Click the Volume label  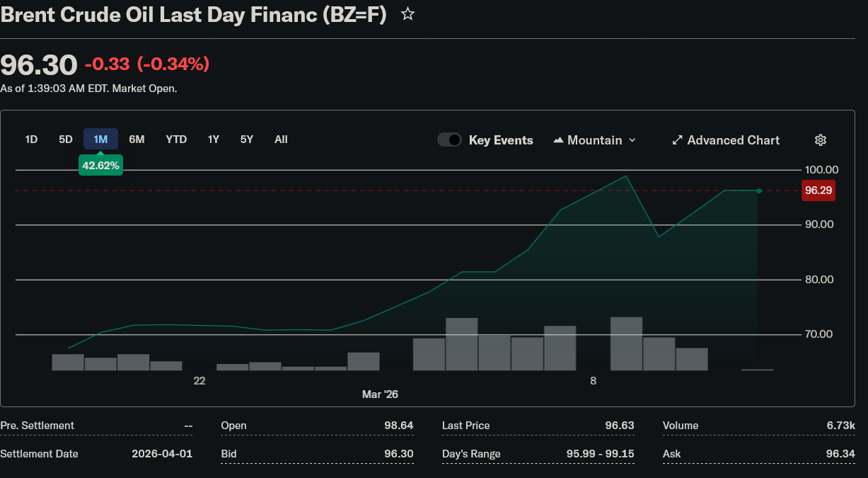(x=681, y=426)
